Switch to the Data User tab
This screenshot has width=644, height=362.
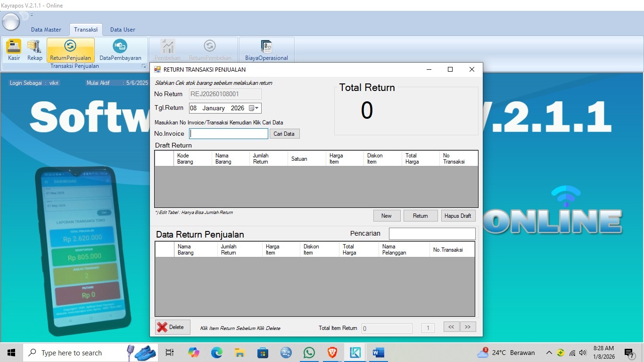123,30
